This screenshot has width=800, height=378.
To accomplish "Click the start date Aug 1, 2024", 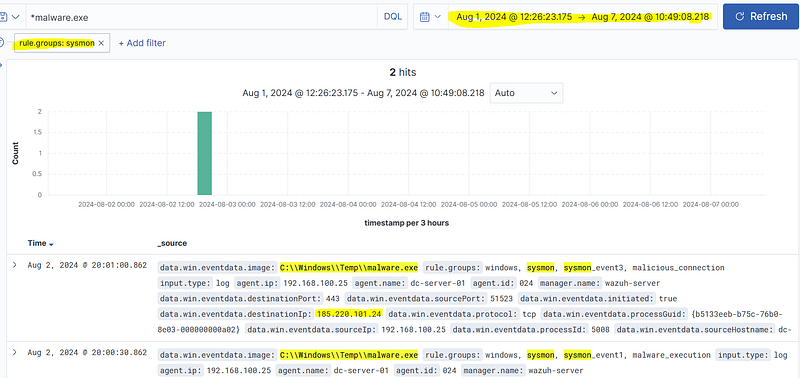I will pyautogui.click(x=514, y=17).
